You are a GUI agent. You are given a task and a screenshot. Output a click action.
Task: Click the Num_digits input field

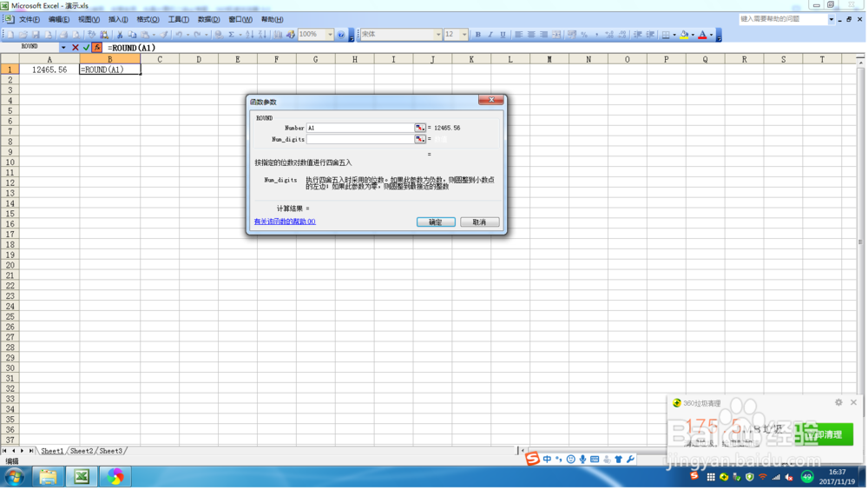click(x=361, y=140)
